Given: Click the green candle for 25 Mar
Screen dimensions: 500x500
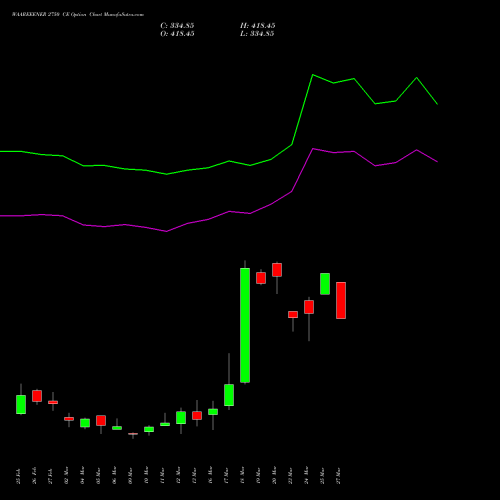Looking at the screenshot, I should pyautogui.click(x=325, y=284).
